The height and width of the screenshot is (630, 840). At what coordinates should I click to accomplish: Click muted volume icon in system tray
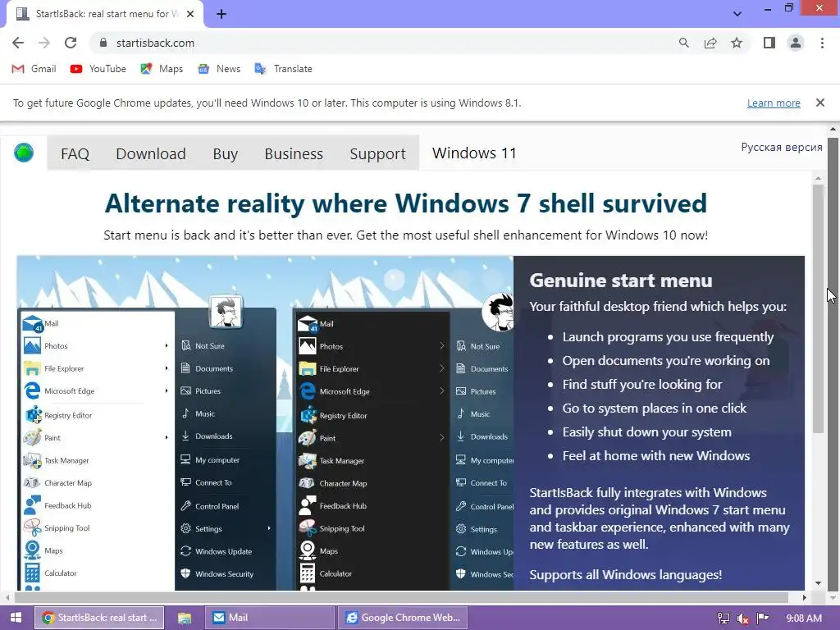click(x=743, y=619)
